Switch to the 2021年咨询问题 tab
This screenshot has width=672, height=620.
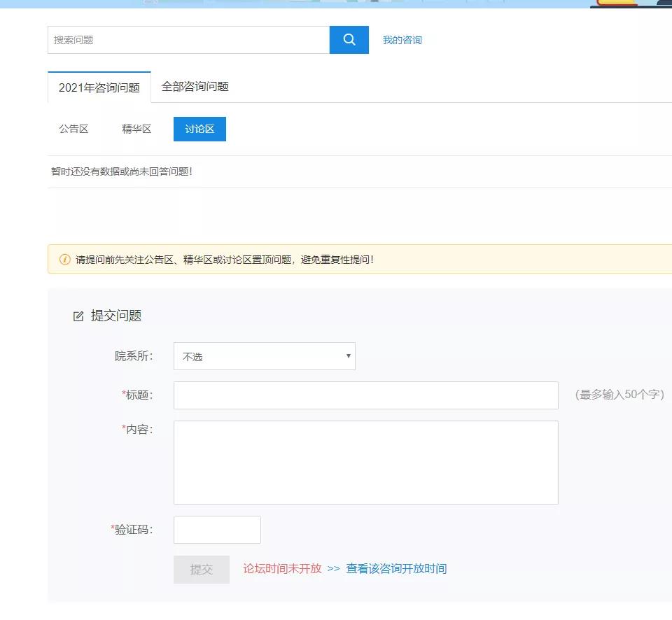(99, 87)
